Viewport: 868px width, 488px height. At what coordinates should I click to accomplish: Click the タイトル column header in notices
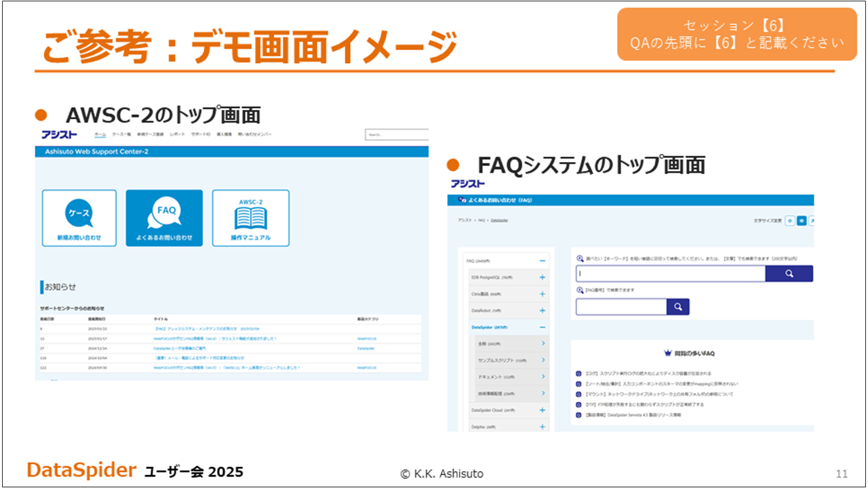160,319
